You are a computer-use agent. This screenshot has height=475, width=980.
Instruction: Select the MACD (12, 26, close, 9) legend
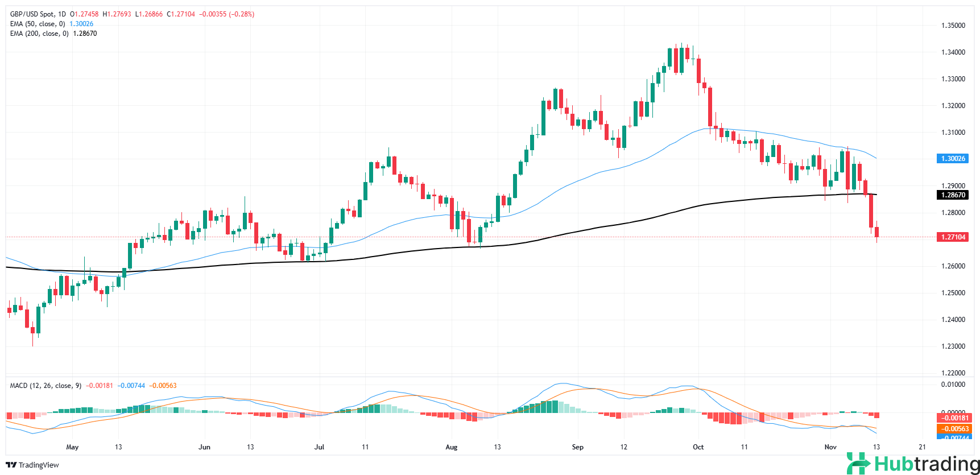[x=46, y=386]
